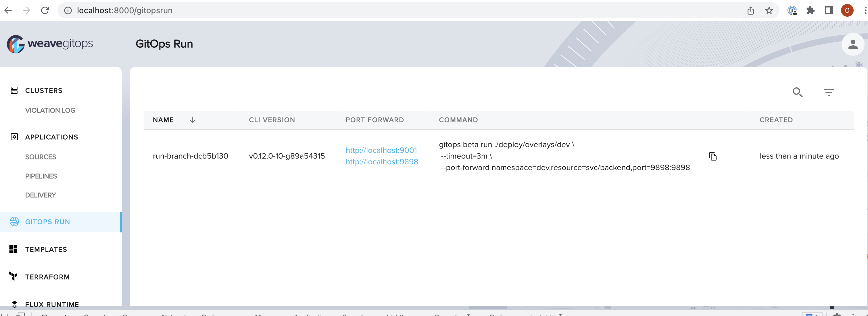Viewport: 868px width, 316px height.
Task: Sort by Name column header
Action: coord(164,120)
